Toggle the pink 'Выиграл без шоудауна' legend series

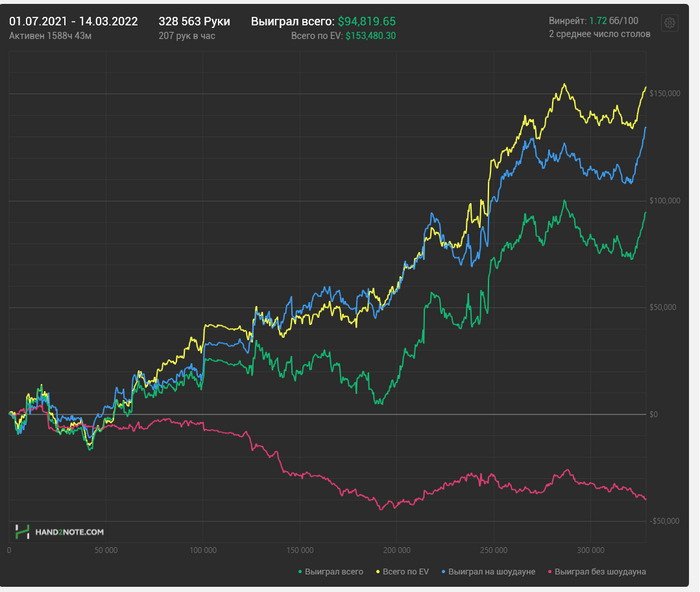click(x=597, y=571)
